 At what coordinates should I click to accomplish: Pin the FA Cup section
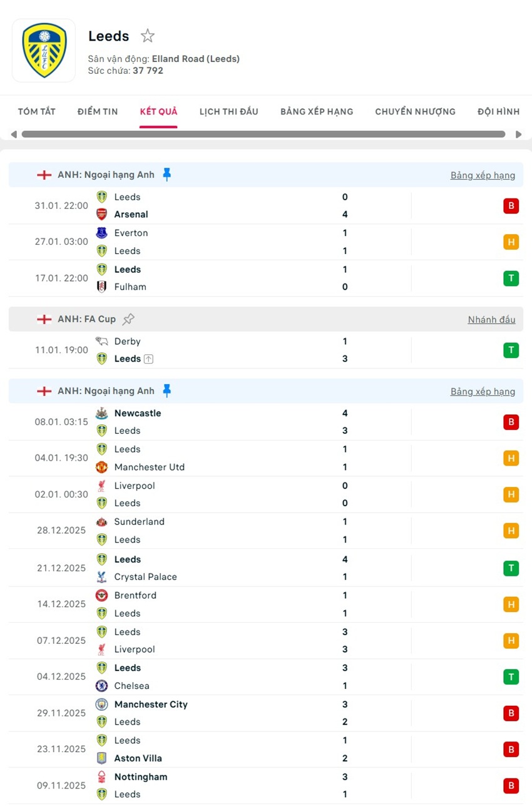[x=128, y=319]
